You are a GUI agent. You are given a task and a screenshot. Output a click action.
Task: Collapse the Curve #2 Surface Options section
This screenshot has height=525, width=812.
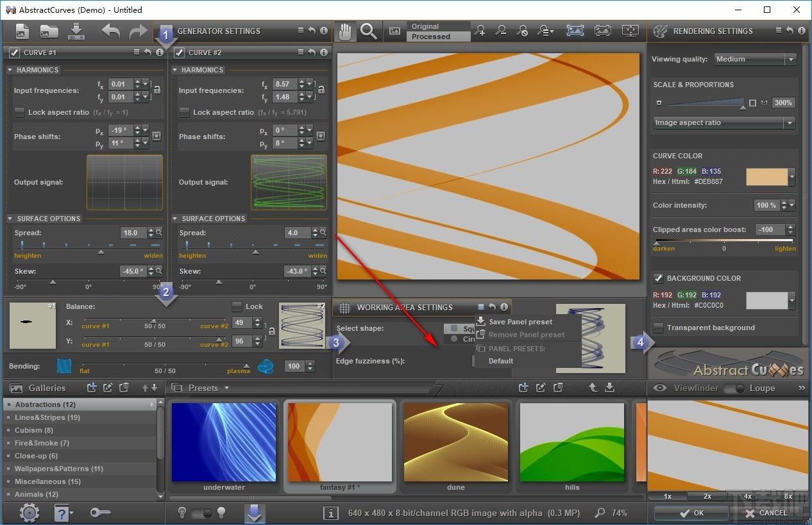pos(175,219)
